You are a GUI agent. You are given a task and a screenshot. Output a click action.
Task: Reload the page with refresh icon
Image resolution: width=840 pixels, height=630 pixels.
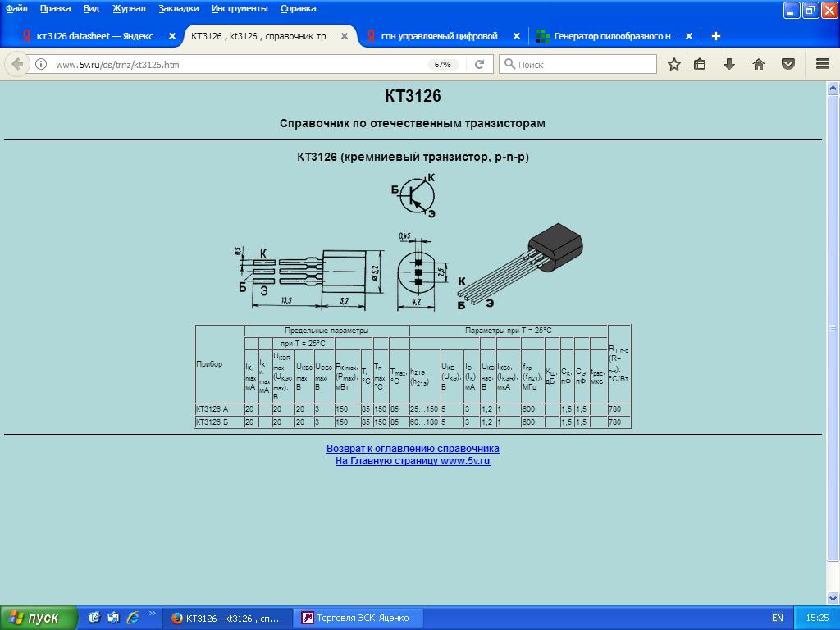tap(480, 64)
